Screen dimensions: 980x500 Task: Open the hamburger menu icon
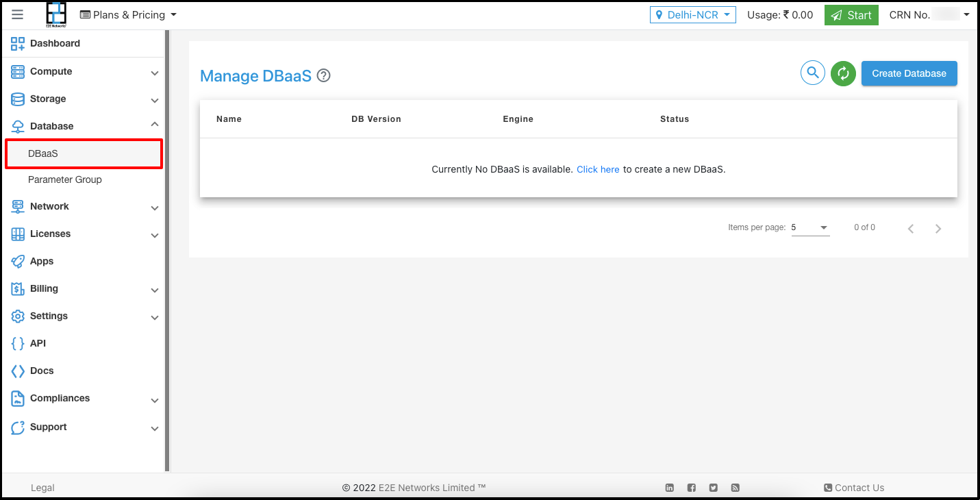18,14
